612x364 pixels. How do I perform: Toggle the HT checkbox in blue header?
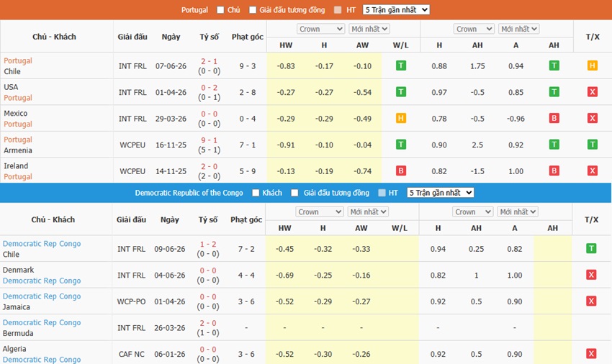coord(382,193)
